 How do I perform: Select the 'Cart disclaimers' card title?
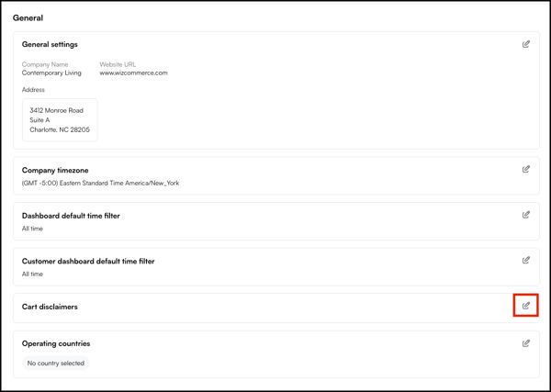[x=50, y=307]
